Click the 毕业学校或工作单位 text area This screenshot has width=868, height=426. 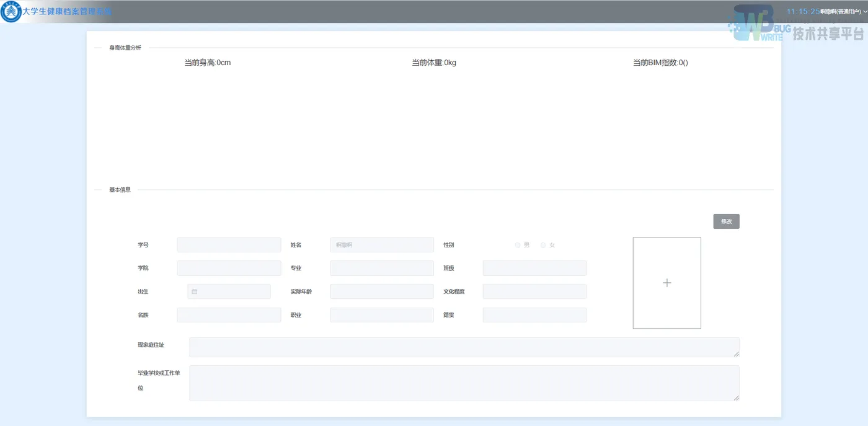click(x=464, y=383)
